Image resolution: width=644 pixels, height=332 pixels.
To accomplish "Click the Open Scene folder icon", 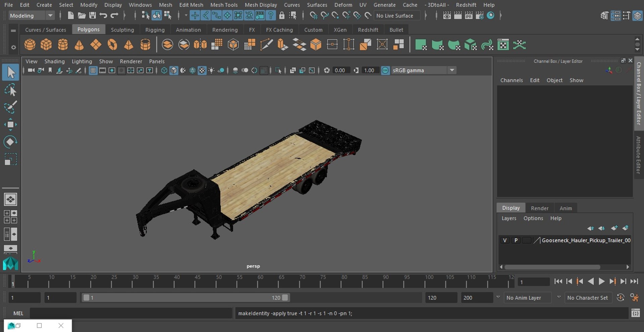I will [x=82, y=15].
